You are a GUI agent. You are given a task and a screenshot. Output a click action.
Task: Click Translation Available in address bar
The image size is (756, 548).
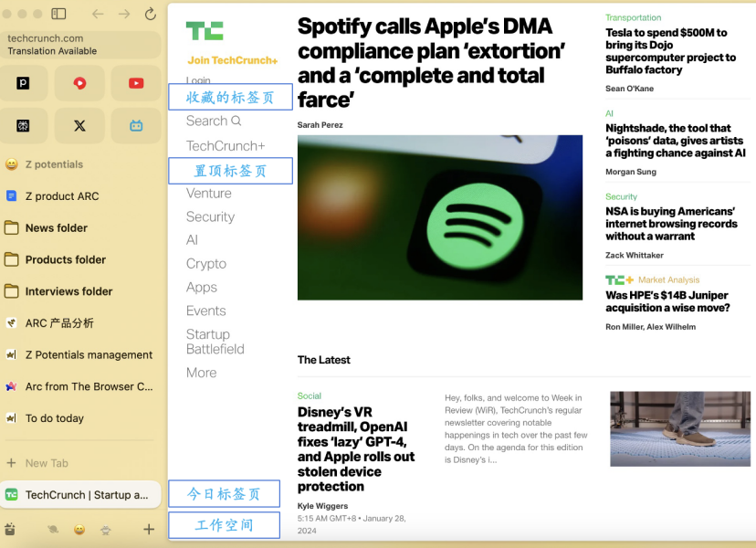click(52, 51)
